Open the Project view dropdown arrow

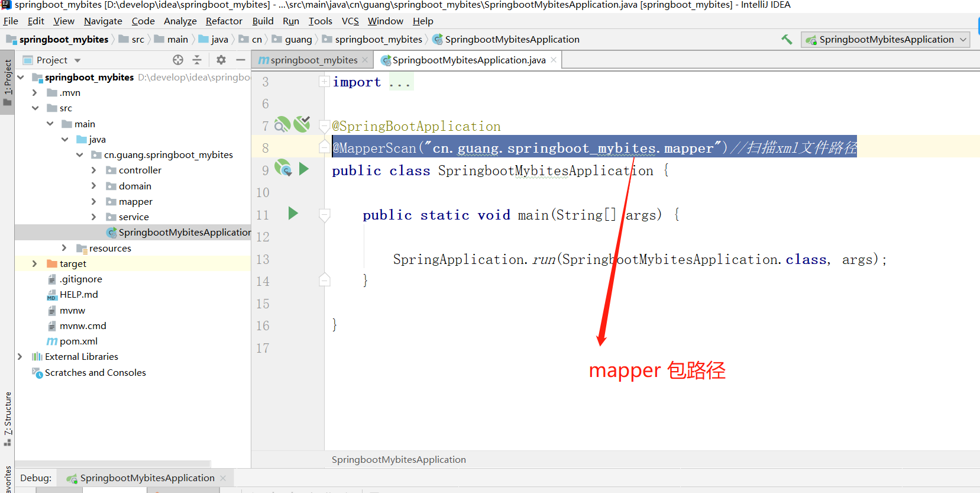coord(77,60)
